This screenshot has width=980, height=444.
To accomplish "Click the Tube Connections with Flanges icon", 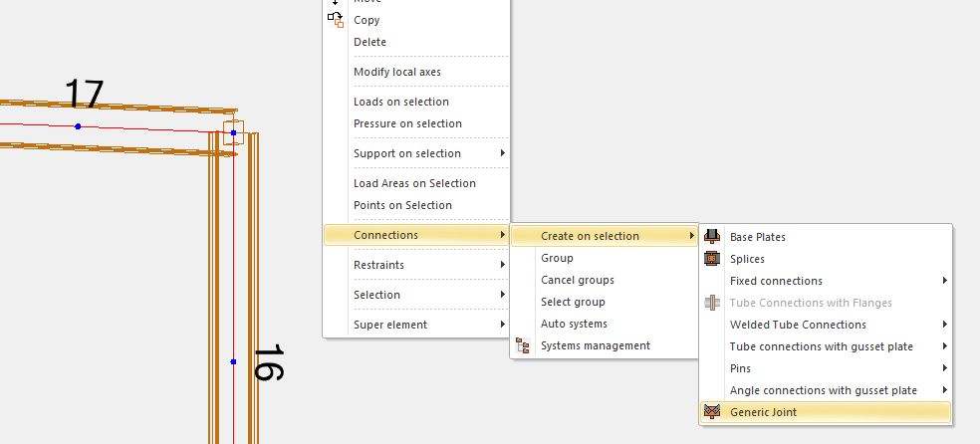I will [712, 303].
